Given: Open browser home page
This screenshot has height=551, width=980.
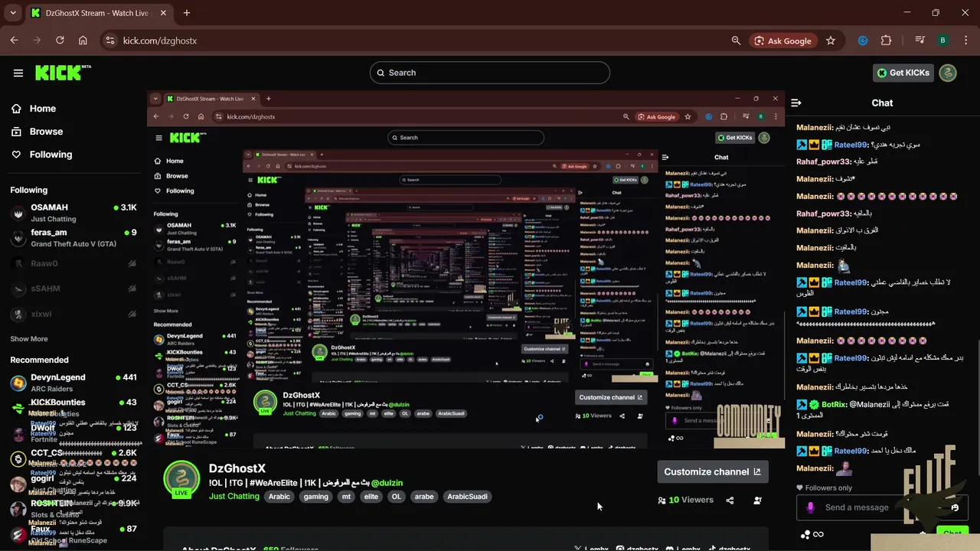Looking at the screenshot, I should point(83,41).
